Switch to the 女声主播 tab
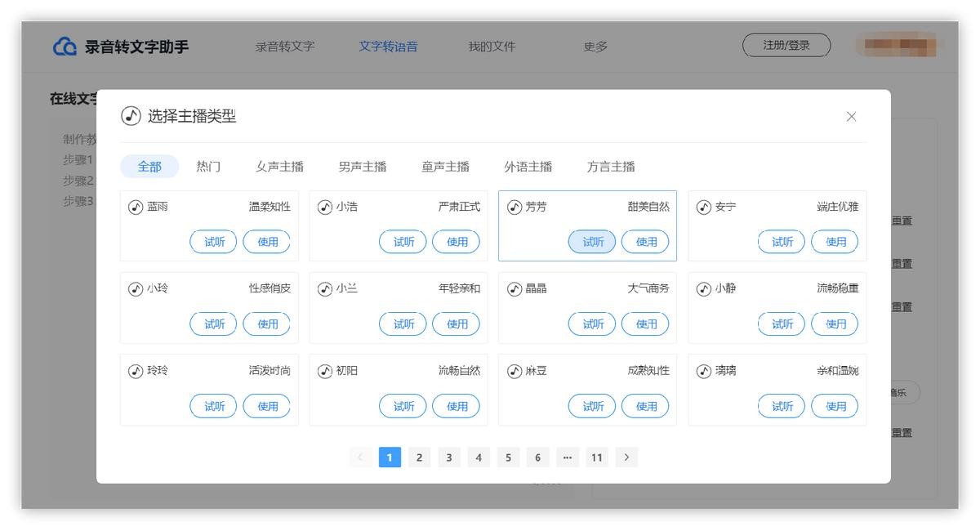Viewport: 980px width, 531px height. pyautogui.click(x=279, y=167)
